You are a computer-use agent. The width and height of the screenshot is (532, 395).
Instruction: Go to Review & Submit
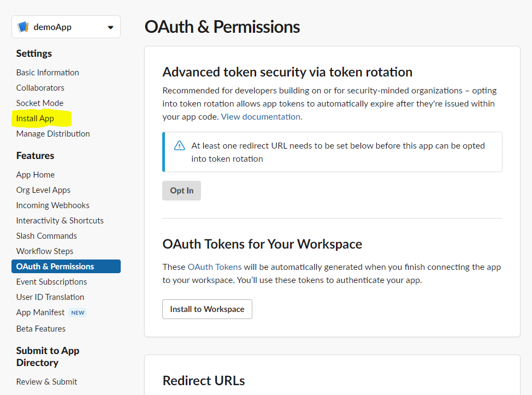(46, 382)
